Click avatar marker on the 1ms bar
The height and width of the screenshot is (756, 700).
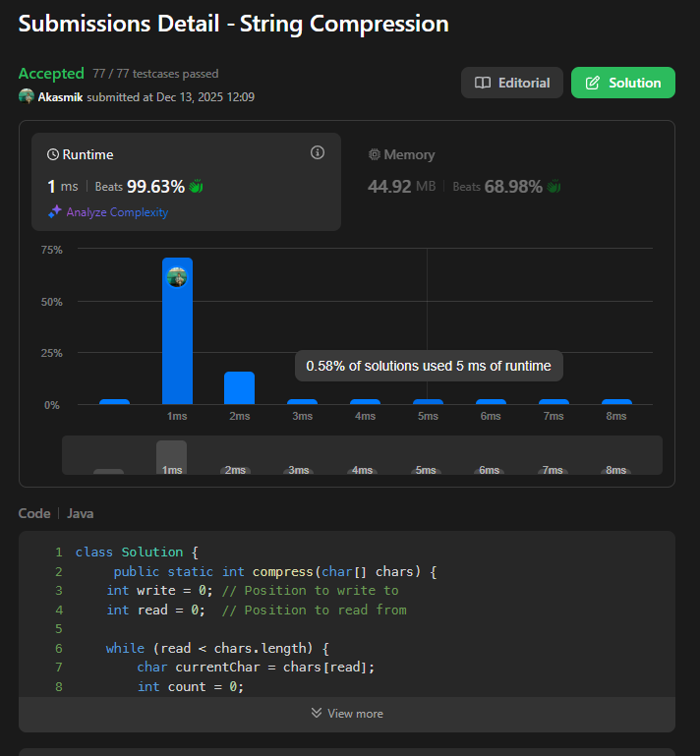(x=177, y=277)
